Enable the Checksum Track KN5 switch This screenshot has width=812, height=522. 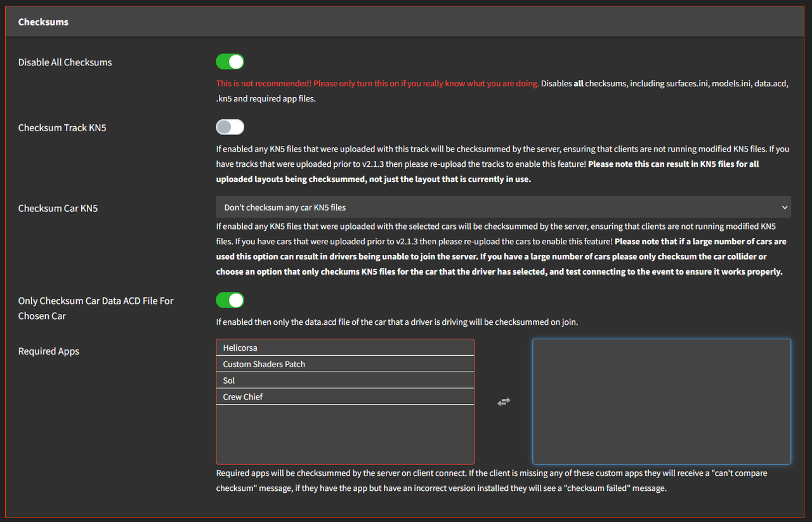click(230, 127)
